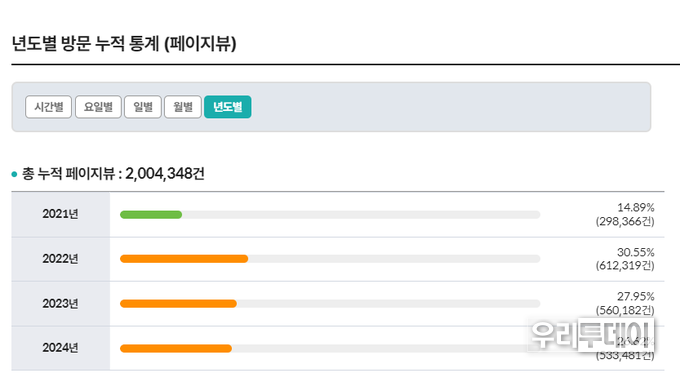
Task: Switch to the 요일별 tab
Action: [x=98, y=107]
